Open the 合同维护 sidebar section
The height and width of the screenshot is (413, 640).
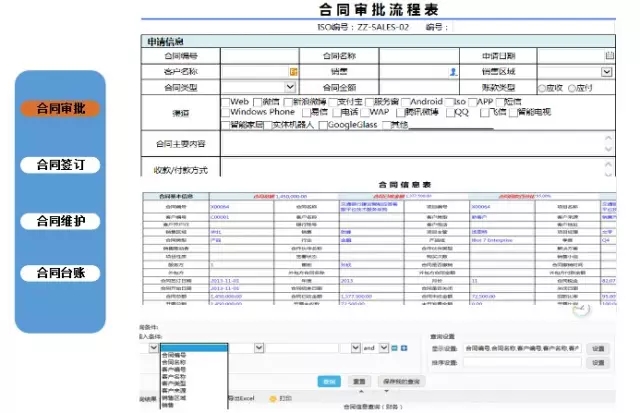[x=60, y=221]
